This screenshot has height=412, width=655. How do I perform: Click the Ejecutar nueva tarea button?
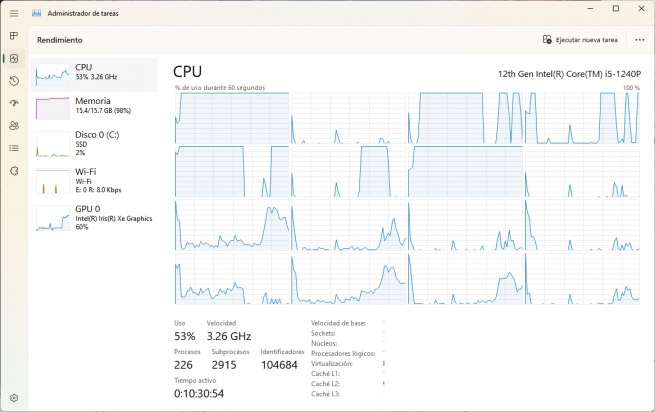580,40
